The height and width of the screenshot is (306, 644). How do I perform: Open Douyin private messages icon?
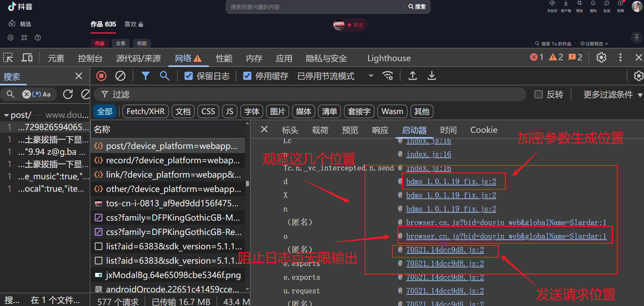[607, 6]
